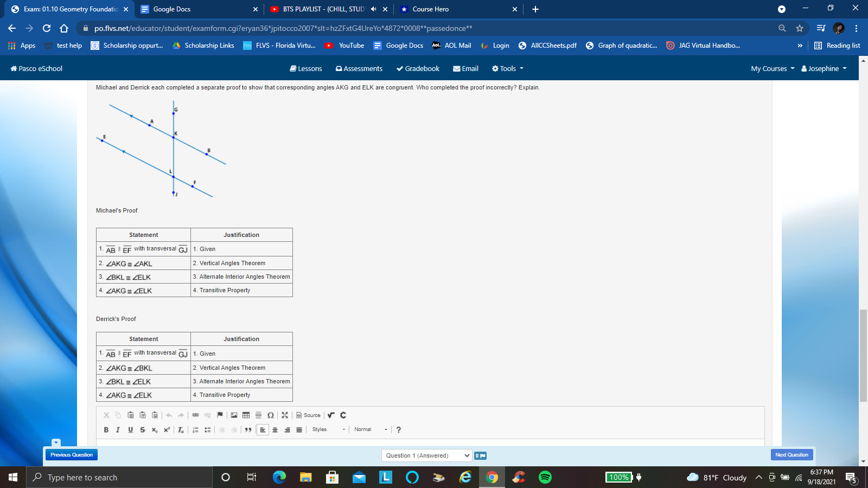This screenshot has height=488, width=868.
Task: Insert an image using the editor toolbar
Action: coord(233,415)
